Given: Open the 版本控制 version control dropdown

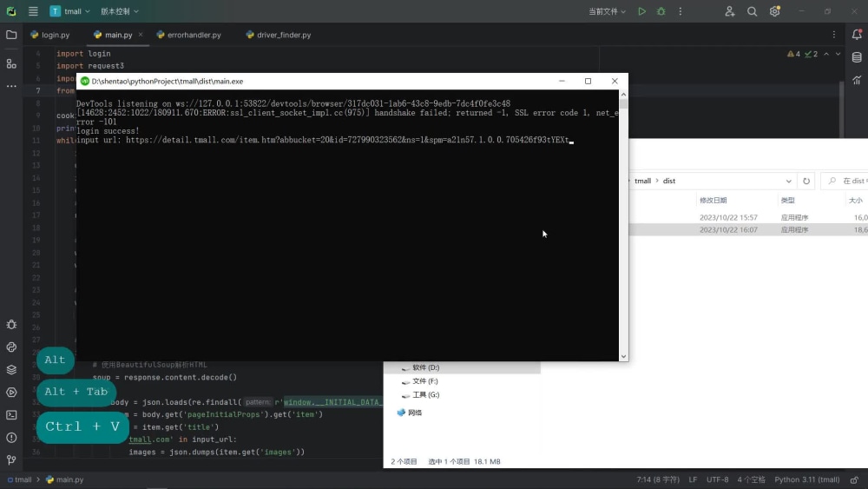Looking at the screenshot, I should [x=120, y=11].
